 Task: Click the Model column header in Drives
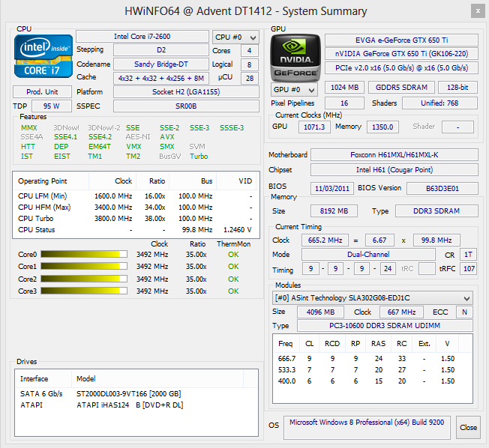click(x=157, y=379)
